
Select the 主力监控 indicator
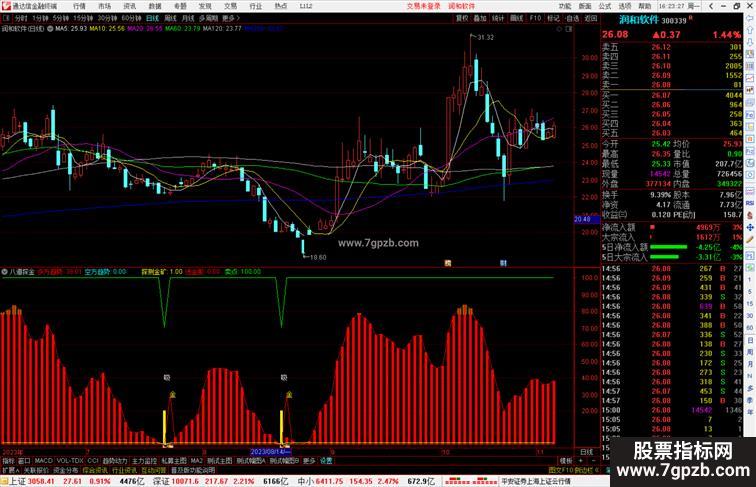point(144,461)
